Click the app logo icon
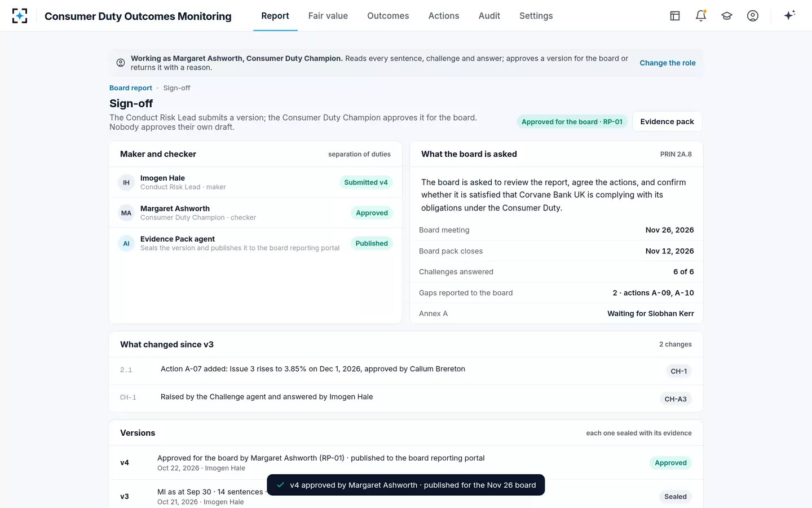Image resolution: width=812 pixels, height=508 pixels. [x=20, y=16]
